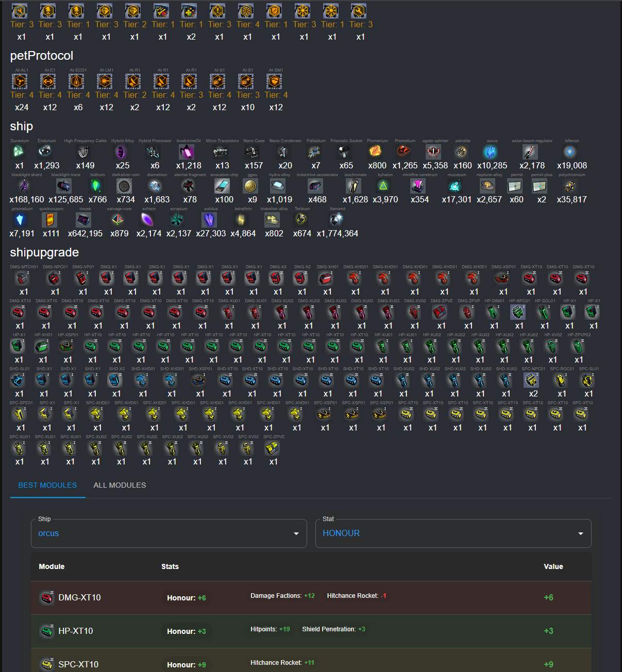Image resolution: width=622 pixels, height=672 pixels.
Task: Click the SHD-SL01 shield upgrade icon
Action: [18, 380]
